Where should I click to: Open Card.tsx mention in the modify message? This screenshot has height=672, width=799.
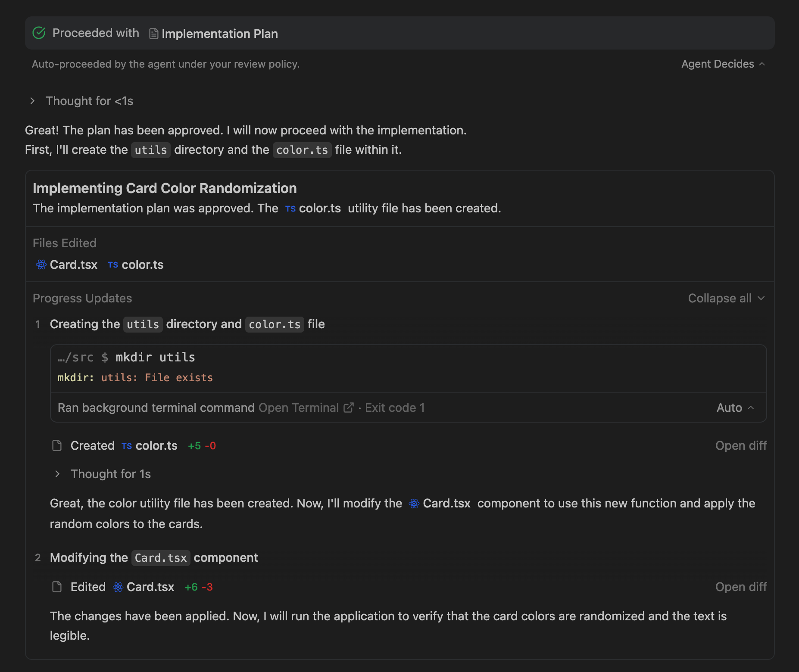(446, 503)
